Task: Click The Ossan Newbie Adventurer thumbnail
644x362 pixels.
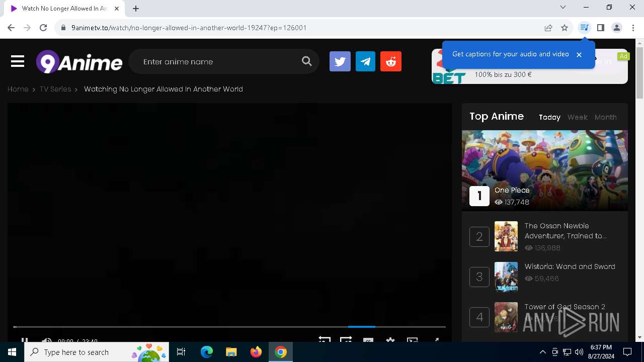Action: pyautogui.click(x=506, y=236)
